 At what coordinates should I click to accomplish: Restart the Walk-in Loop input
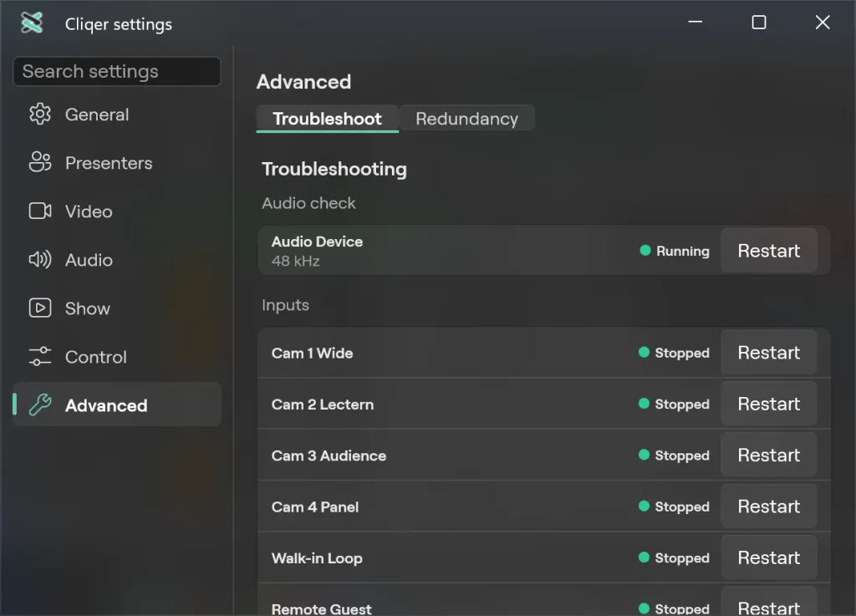[769, 557]
